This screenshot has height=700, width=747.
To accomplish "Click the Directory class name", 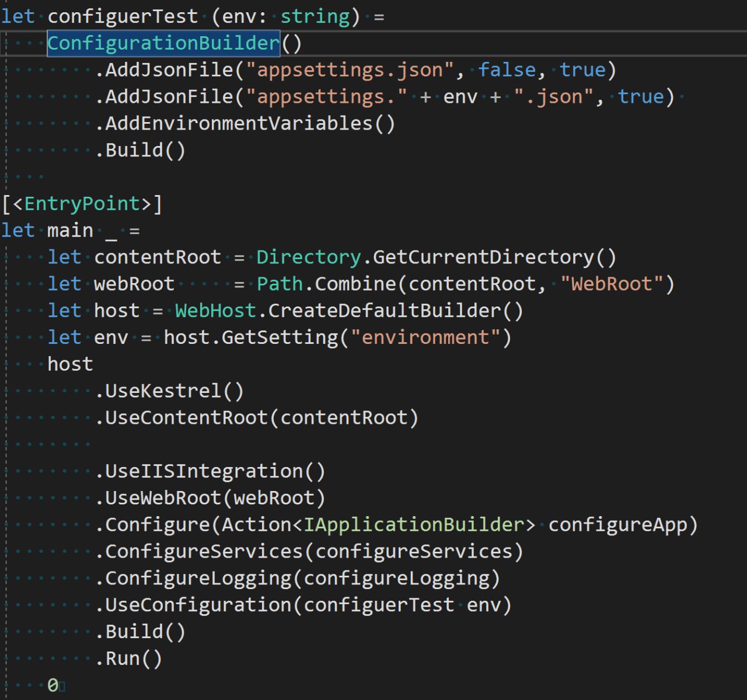I will point(309,257).
